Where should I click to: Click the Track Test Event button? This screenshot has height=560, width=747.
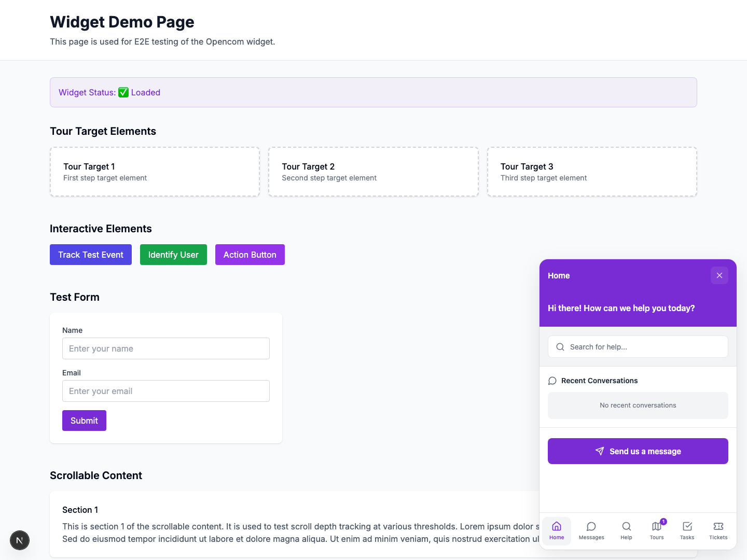click(91, 255)
